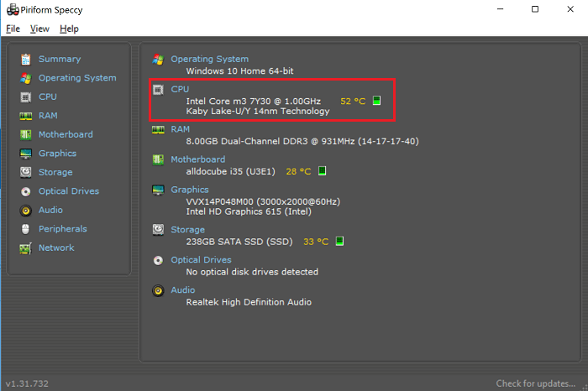Click the Network icon in sidebar
Screen dimensions: 588x391
click(25, 248)
